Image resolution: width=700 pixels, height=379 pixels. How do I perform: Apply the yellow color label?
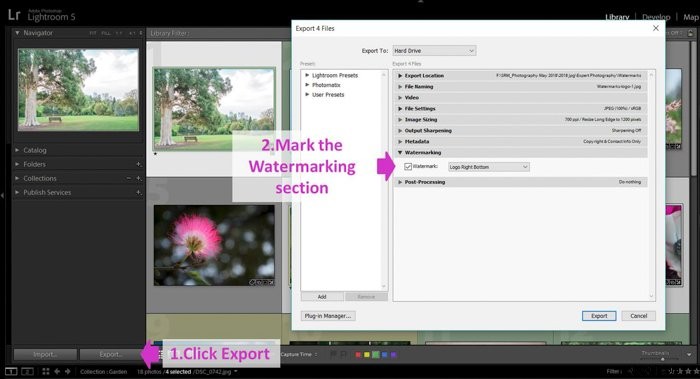(x=367, y=355)
